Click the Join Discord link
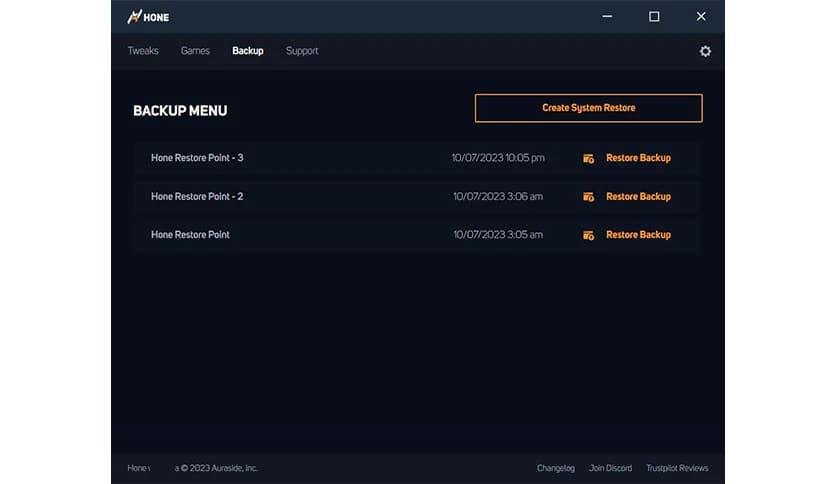836x484 pixels. click(x=610, y=468)
